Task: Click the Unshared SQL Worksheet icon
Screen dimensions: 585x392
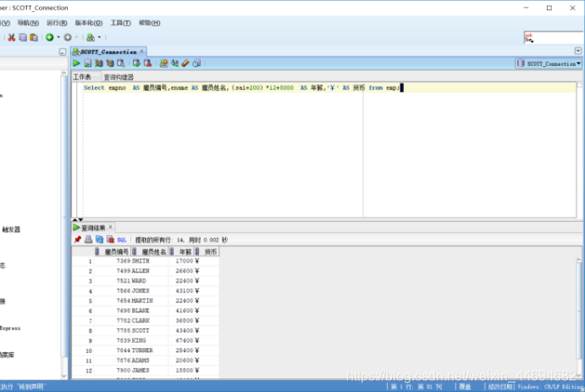Action: click(x=163, y=63)
